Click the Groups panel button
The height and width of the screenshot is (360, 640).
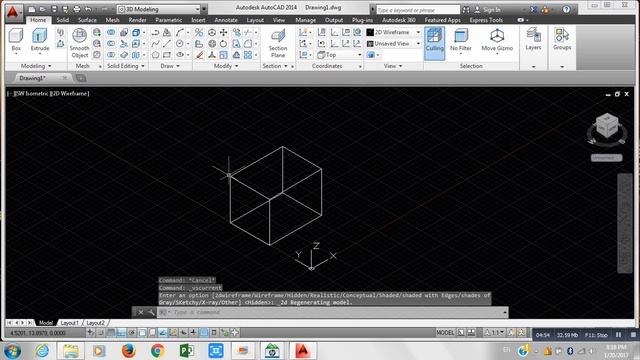pyautogui.click(x=562, y=39)
